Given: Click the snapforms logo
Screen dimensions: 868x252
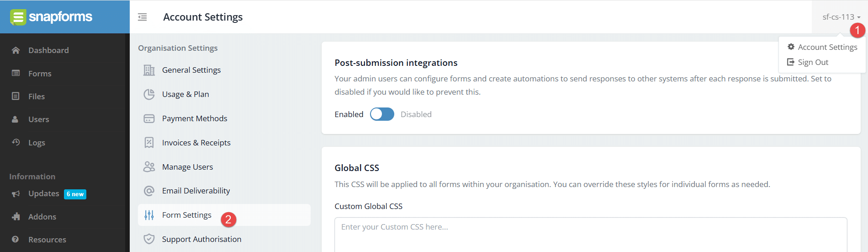Looking at the screenshot, I should [51, 17].
